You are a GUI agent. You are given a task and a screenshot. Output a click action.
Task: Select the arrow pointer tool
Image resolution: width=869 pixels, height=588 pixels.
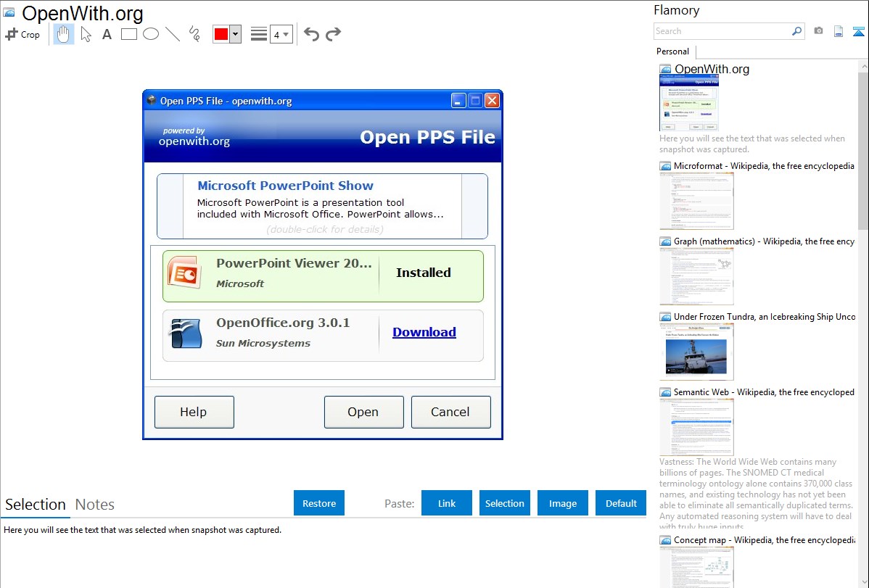(x=86, y=34)
